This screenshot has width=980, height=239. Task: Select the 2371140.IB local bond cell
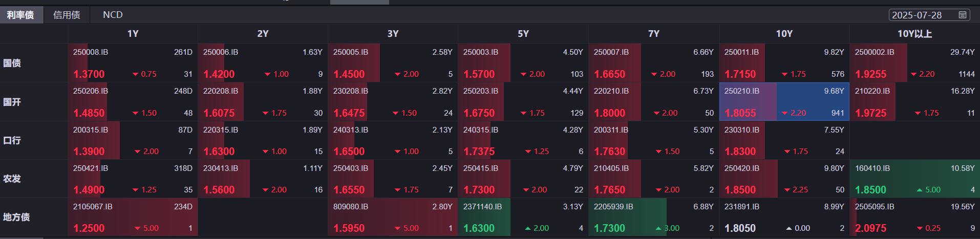523,217
